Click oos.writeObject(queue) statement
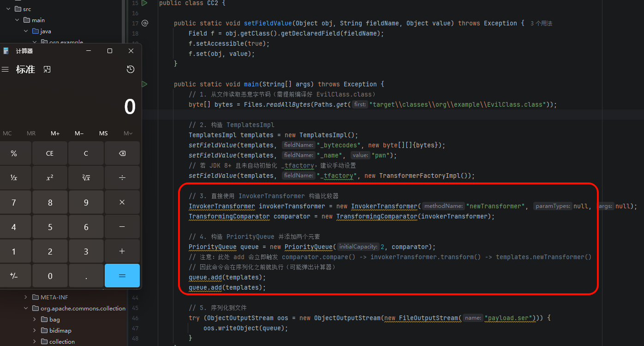Image resolution: width=644 pixels, height=346 pixels. pyautogui.click(x=246, y=328)
